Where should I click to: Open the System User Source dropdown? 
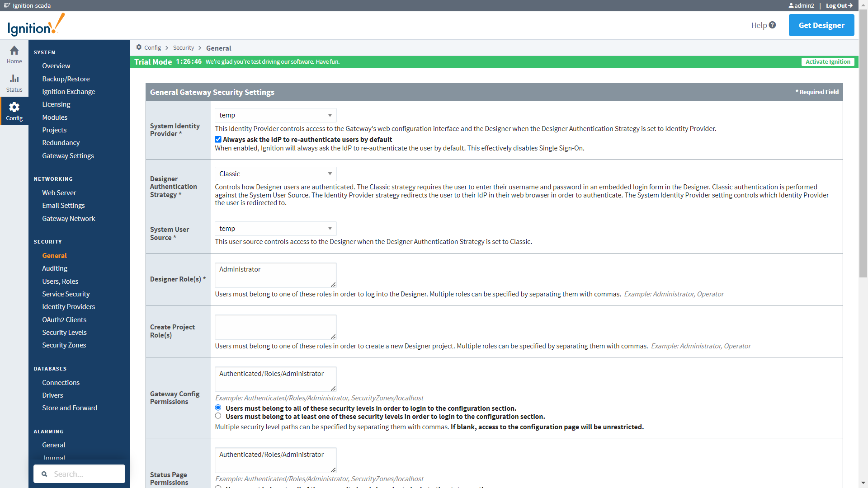point(275,229)
